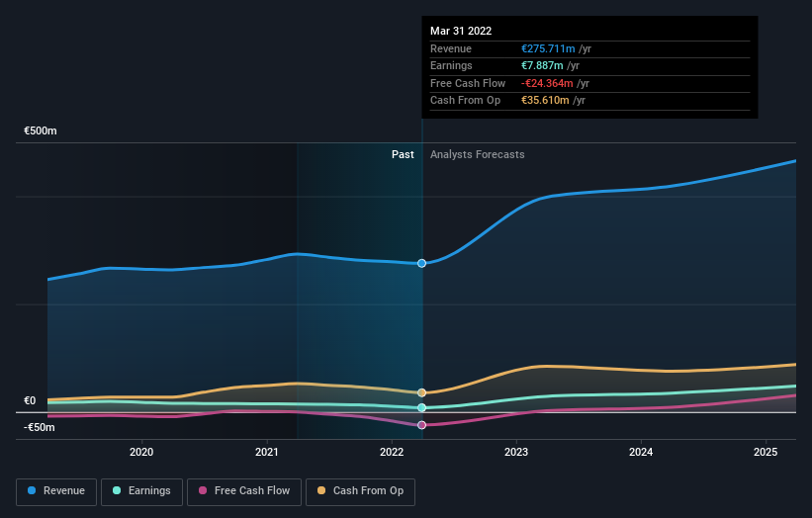Toggle the Free Cash Flow legend button
Viewport: 812px width, 518px height.
click(x=244, y=491)
